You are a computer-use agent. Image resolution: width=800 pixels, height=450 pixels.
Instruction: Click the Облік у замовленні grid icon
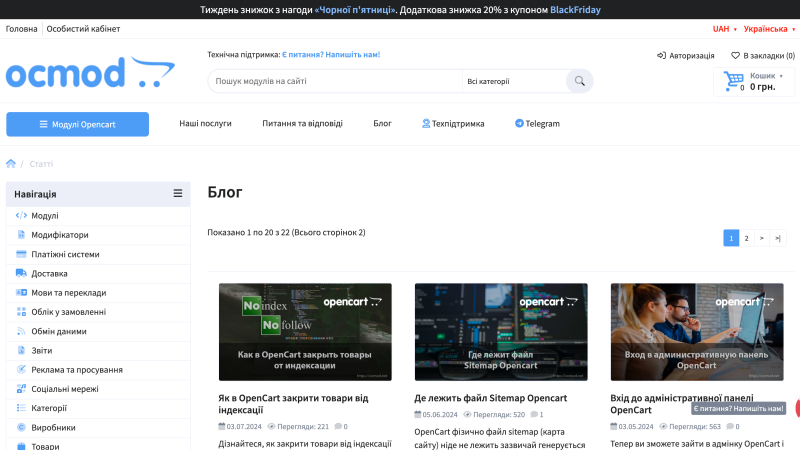(21, 312)
